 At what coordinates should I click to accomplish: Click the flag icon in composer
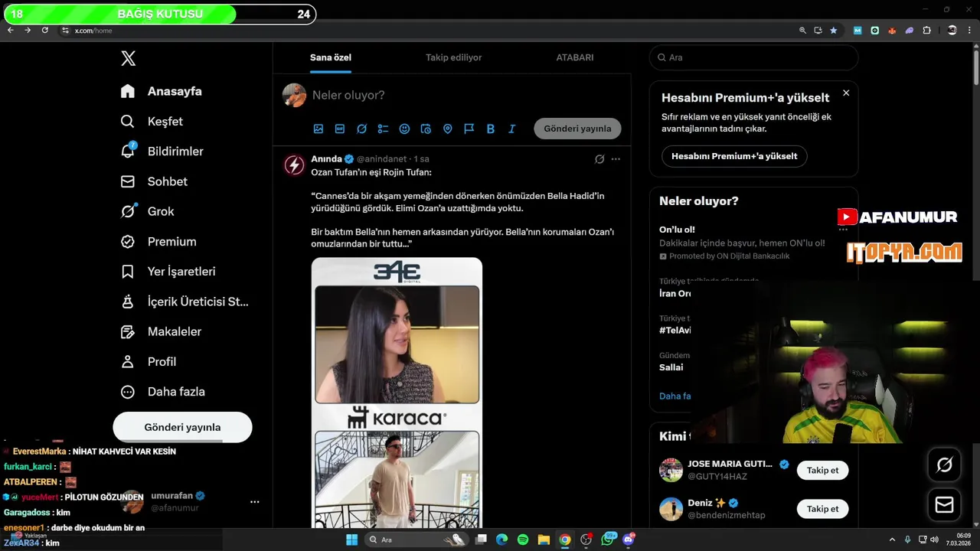coord(469,129)
